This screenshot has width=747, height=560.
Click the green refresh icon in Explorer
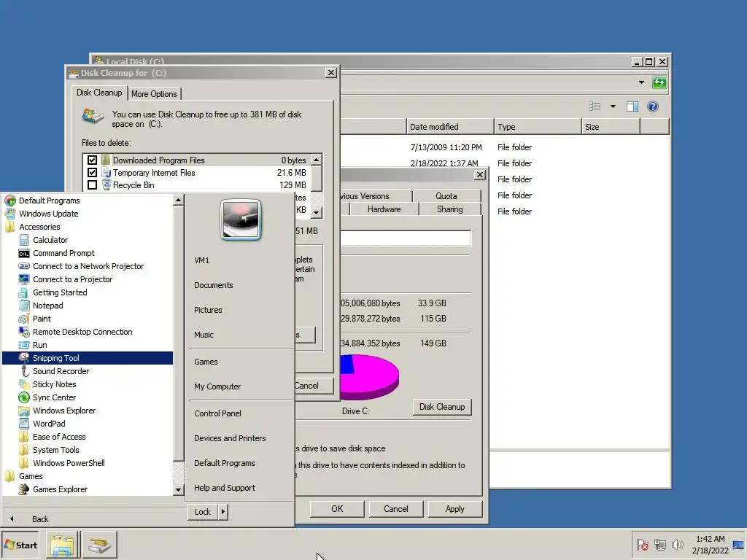click(659, 82)
